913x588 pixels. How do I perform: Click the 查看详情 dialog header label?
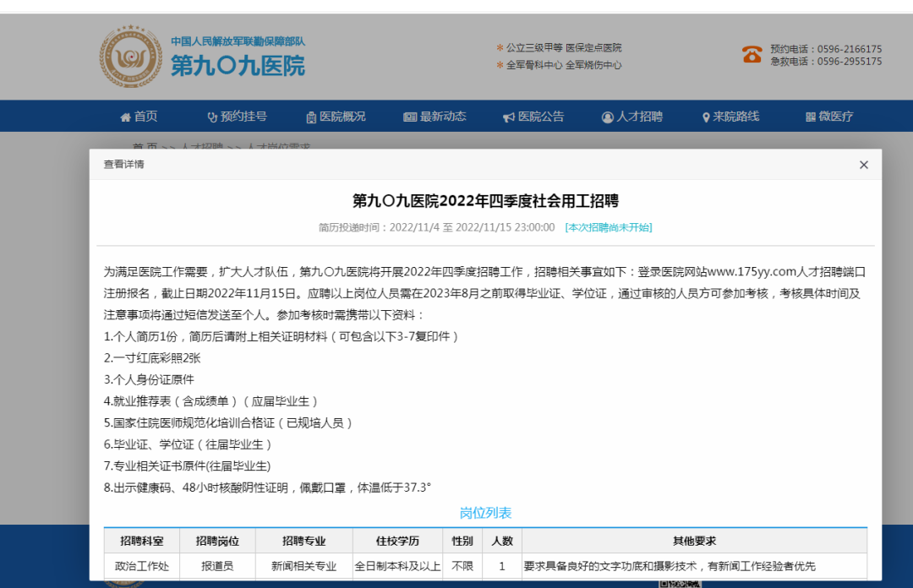pyautogui.click(x=123, y=165)
